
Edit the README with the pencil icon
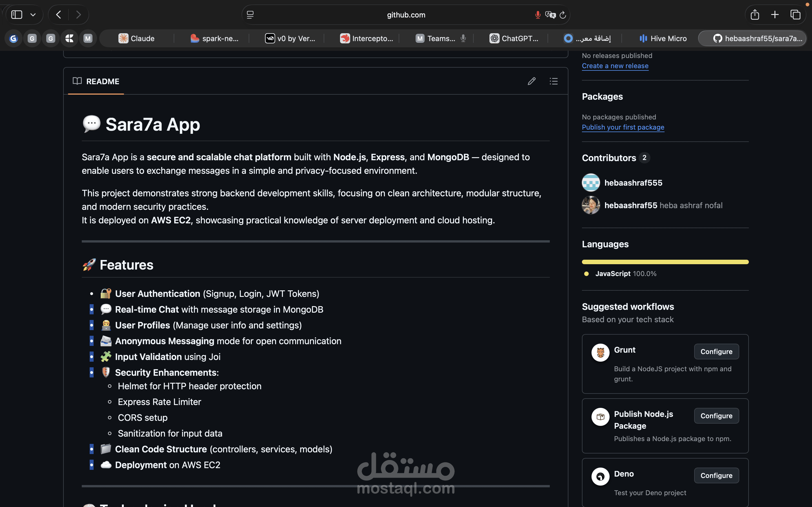click(531, 81)
